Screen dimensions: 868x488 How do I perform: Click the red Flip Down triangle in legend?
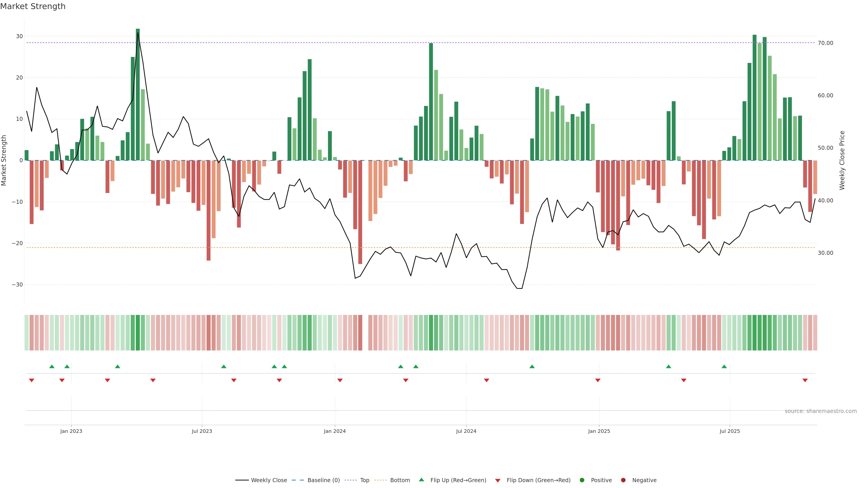point(498,480)
